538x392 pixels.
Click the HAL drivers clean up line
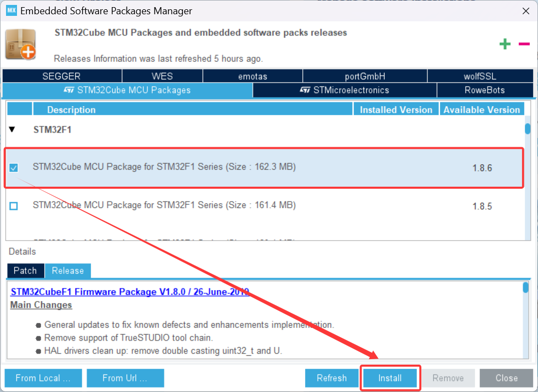click(163, 351)
